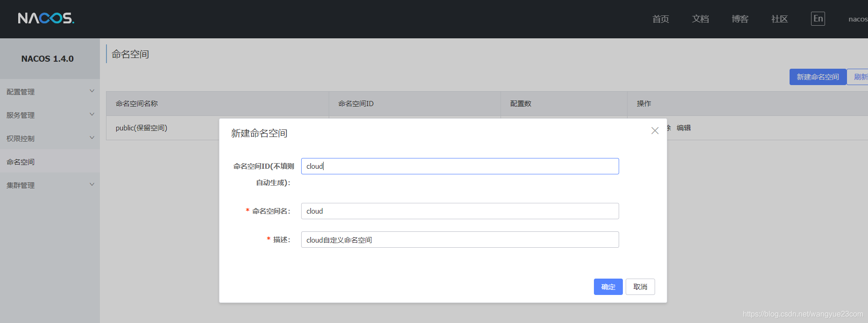Focus the 命名空间ID input field
This screenshot has width=868, height=323.
coord(460,166)
